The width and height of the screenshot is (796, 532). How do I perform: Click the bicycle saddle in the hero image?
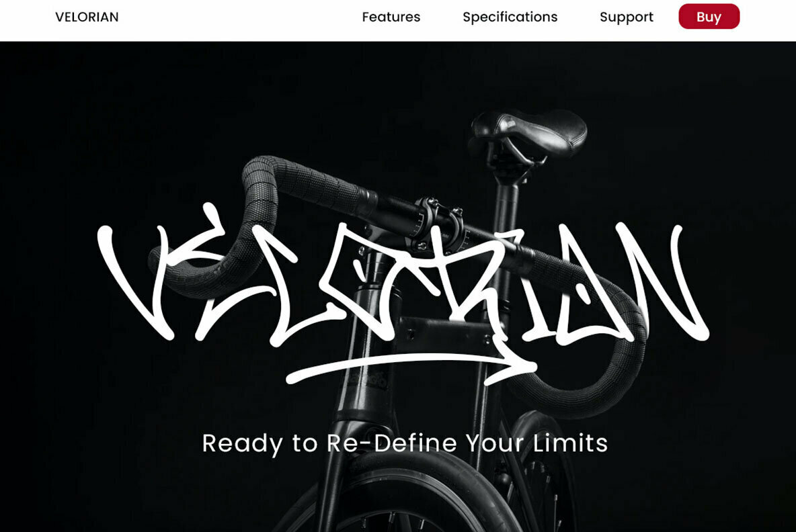pos(528,133)
